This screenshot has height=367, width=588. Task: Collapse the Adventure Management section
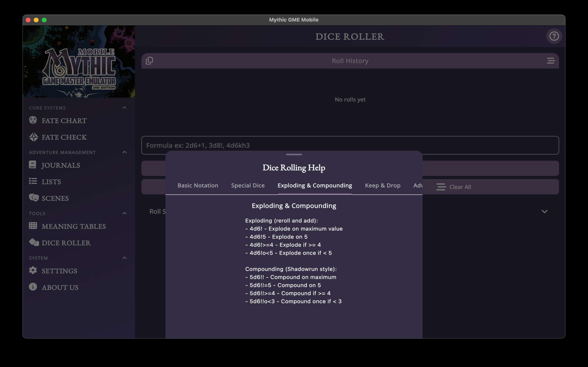click(124, 152)
